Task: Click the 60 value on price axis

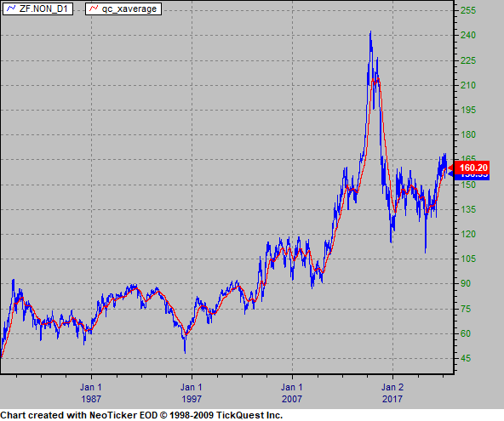Action: [466, 333]
